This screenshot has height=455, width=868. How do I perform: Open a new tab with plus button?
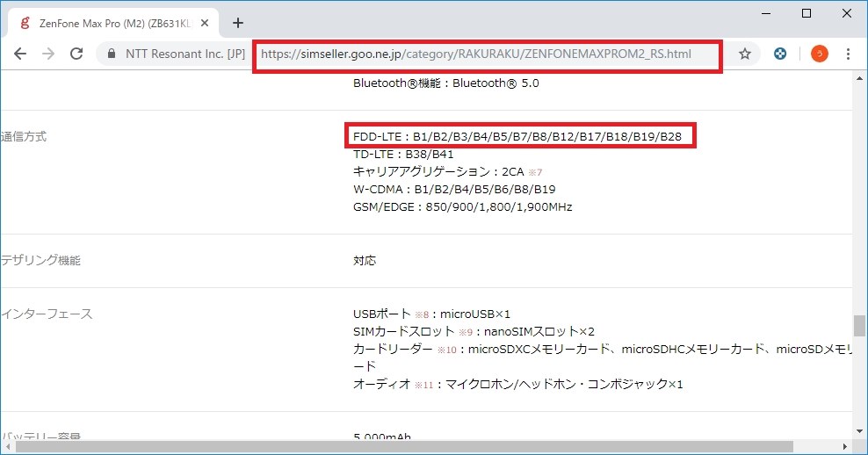(238, 23)
